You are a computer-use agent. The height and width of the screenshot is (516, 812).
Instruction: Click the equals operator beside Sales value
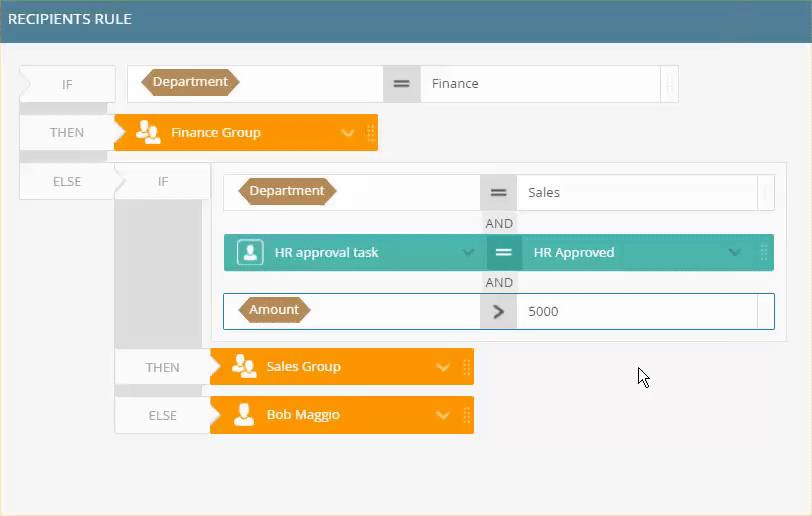(498, 193)
